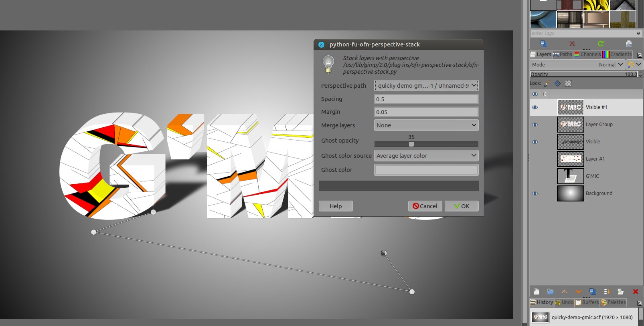Open the Merge layers dropdown
This screenshot has height=326, width=644.
[x=426, y=125]
